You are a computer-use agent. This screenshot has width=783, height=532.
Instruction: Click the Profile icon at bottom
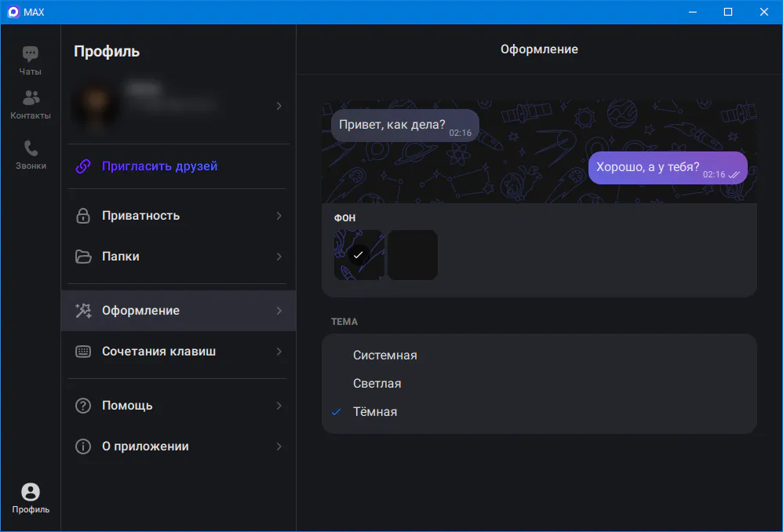point(31,492)
